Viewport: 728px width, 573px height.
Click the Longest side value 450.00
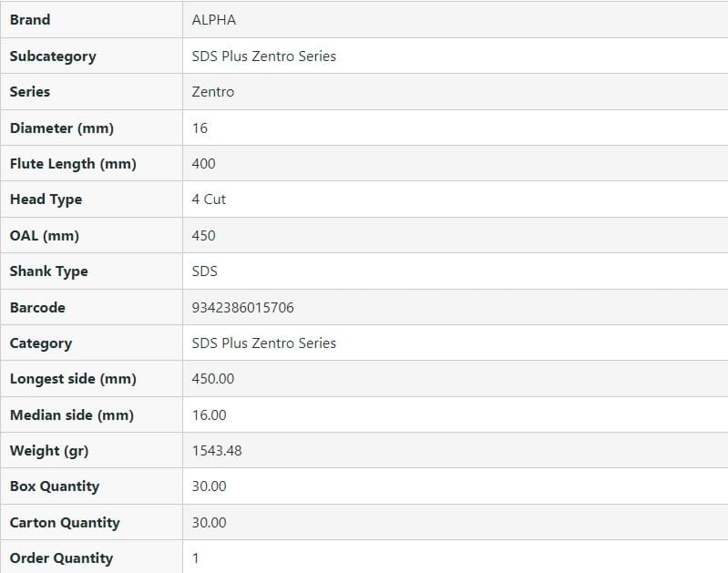213,379
